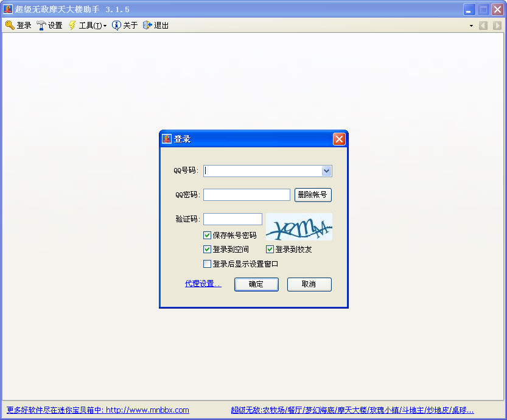Enable 登录后显示设置窗口 checkbox

click(x=208, y=264)
